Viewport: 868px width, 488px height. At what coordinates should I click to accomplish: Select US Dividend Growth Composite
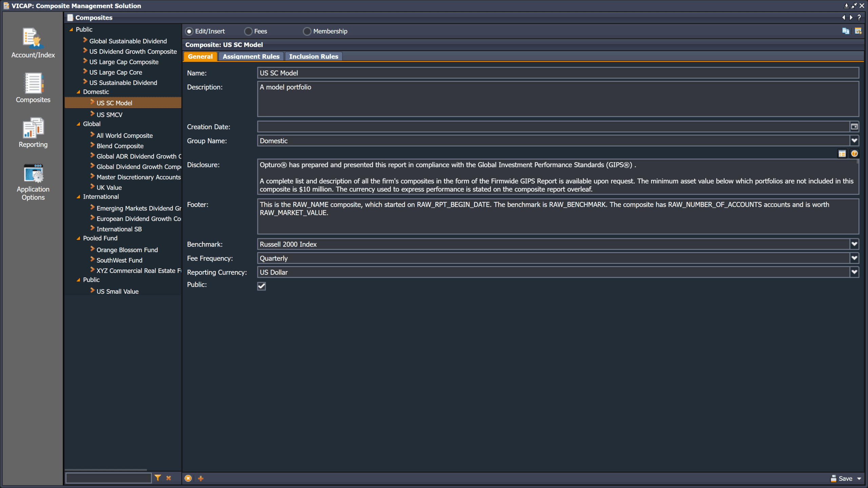tap(133, 52)
